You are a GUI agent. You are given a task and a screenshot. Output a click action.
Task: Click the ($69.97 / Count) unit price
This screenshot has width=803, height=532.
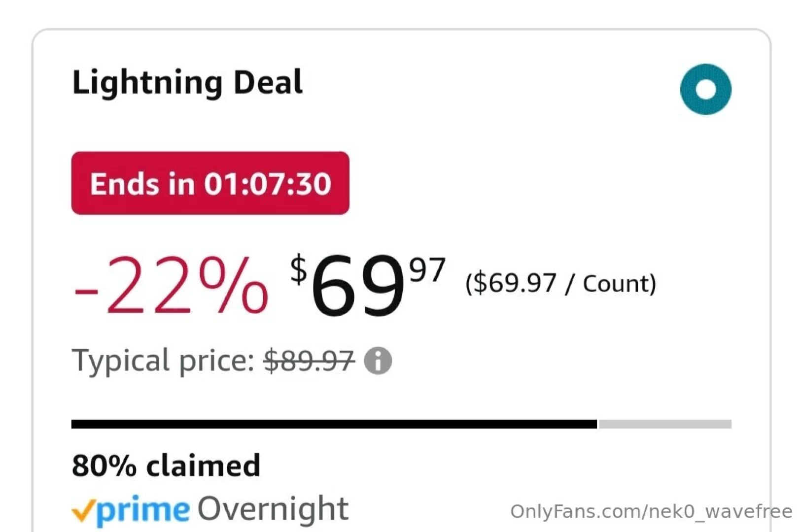pos(560,283)
